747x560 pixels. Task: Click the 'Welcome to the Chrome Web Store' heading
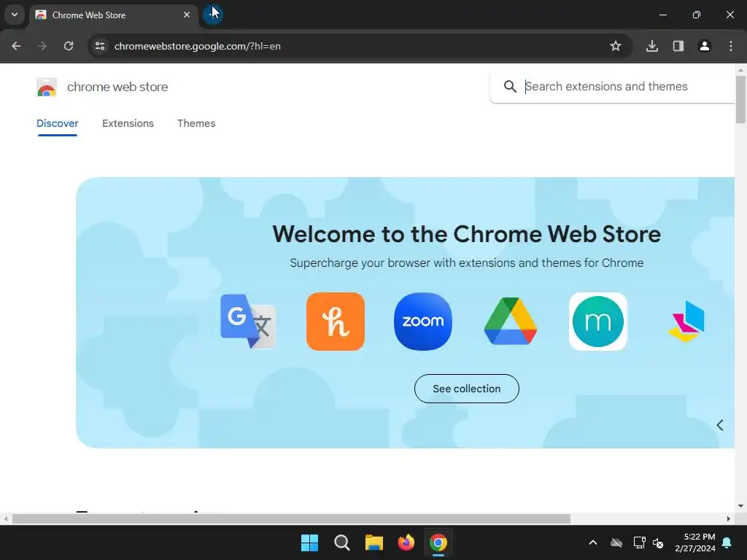pos(466,234)
